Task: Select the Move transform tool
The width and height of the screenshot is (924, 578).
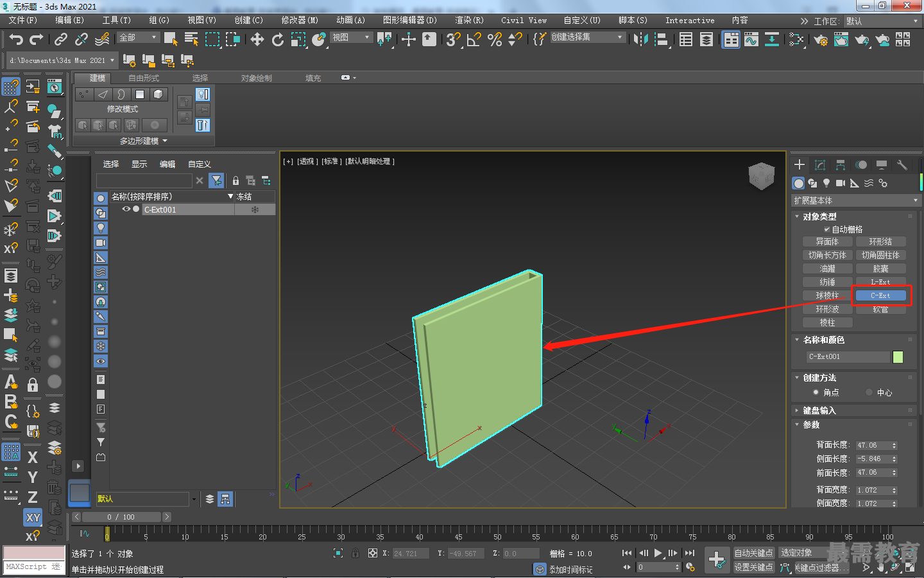Action: tap(257, 40)
